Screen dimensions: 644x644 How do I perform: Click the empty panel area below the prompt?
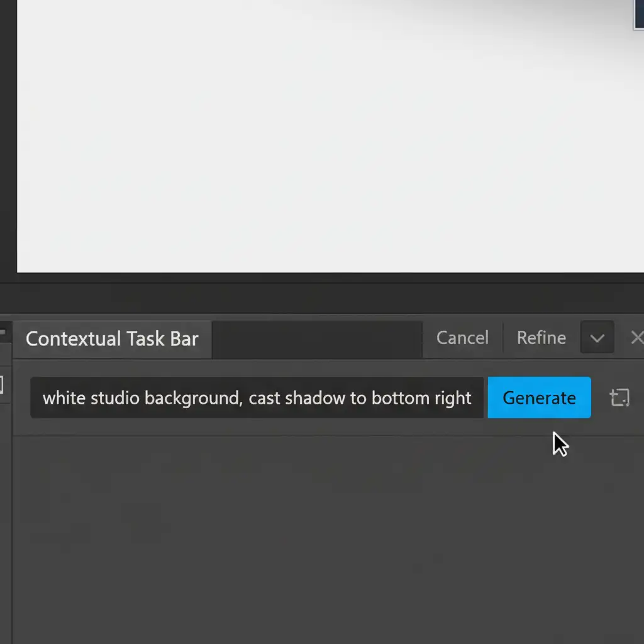coord(314,535)
